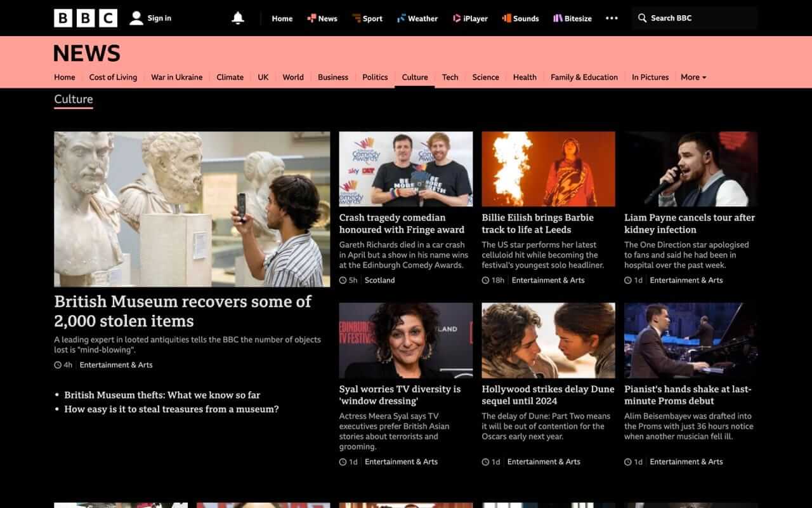The height and width of the screenshot is (508, 812).
Task: Click the Sign in link
Action: tap(159, 18)
